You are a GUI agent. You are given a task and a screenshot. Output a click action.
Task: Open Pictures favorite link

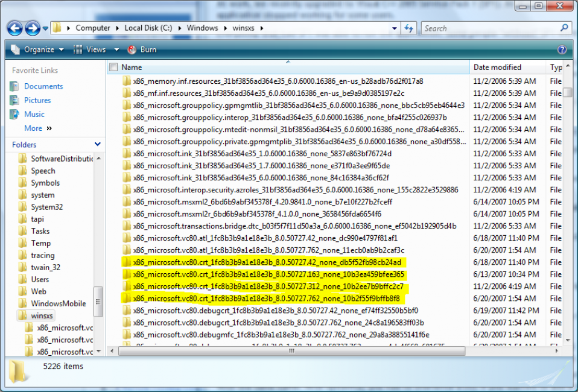(x=37, y=100)
